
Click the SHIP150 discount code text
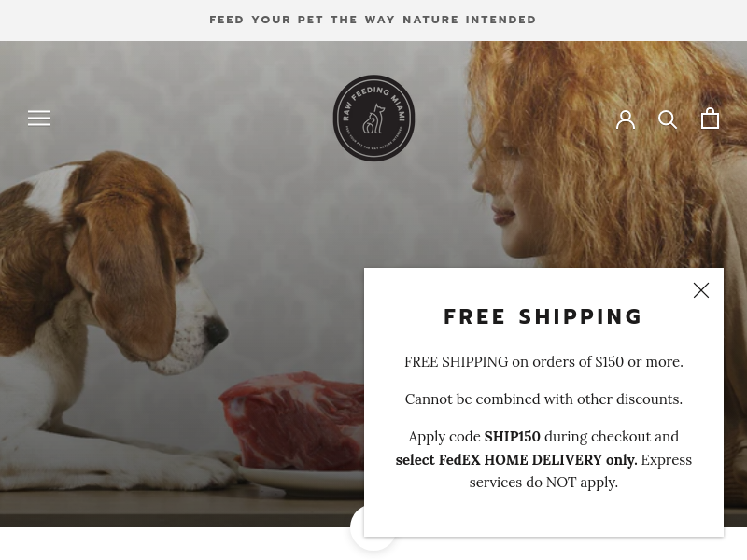coord(512,437)
